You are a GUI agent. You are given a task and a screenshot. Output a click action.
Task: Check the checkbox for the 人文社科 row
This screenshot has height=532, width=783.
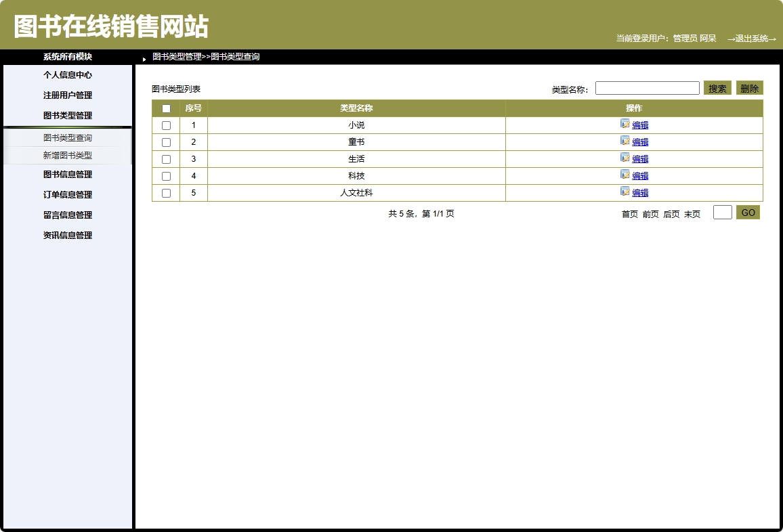click(165, 193)
